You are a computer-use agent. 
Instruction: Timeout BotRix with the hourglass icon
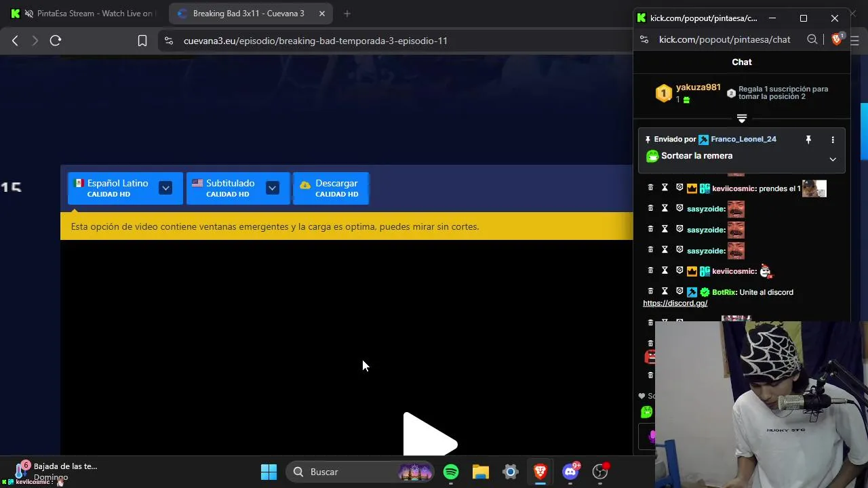(x=665, y=291)
